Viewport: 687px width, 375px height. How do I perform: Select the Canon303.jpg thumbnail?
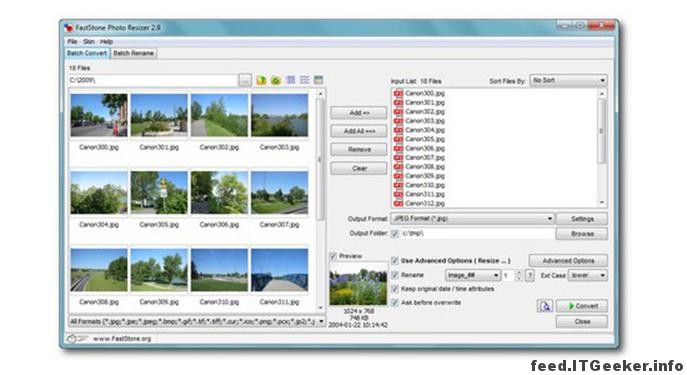tap(279, 115)
